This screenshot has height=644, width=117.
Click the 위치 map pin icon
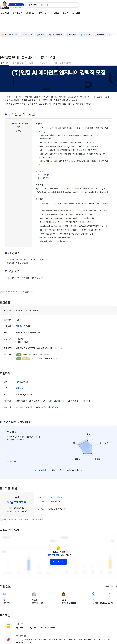click(93, 594)
